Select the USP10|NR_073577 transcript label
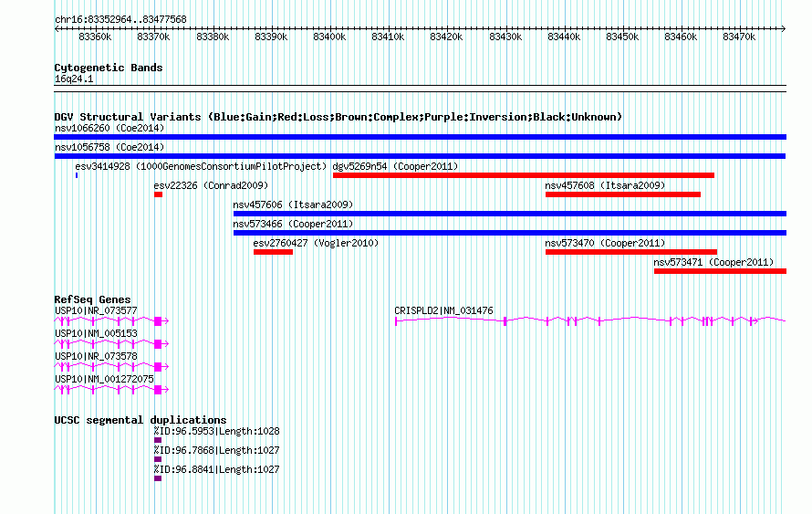The height and width of the screenshot is (514, 812). (96, 310)
